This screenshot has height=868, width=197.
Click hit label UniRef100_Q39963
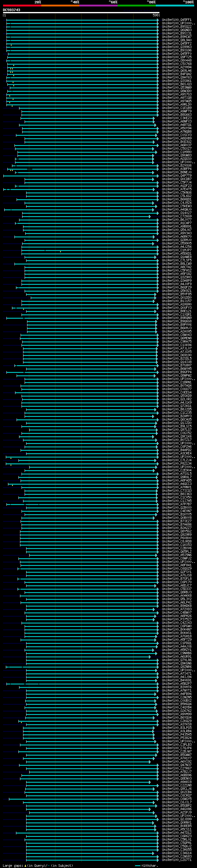[176, 47]
